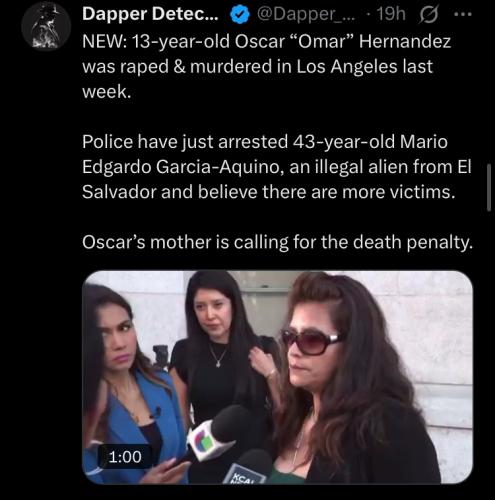Click the 'Police have just arrested' paragraph
This screenshot has height=500, width=495.
point(277,167)
